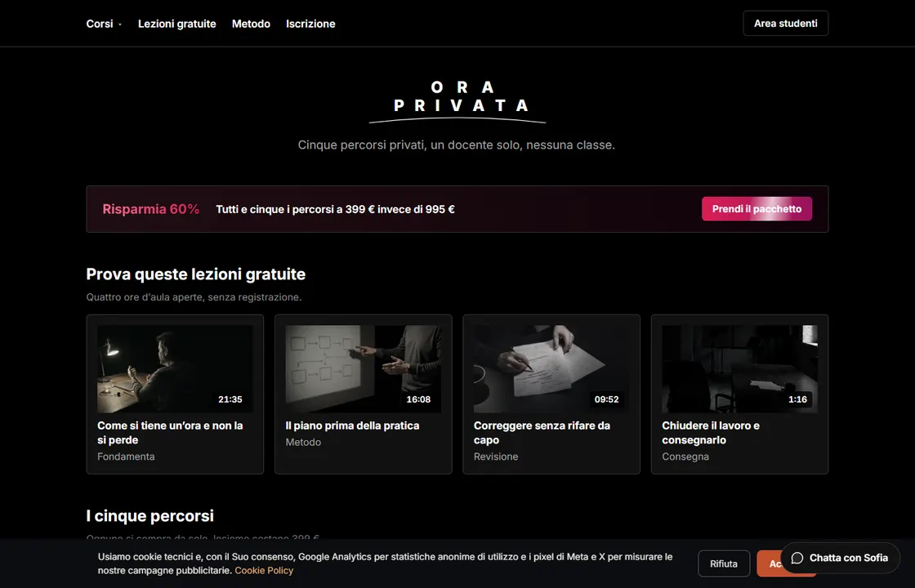Go to the Metodo page
This screenshot has width=915, height=588.
pos(251,24)
